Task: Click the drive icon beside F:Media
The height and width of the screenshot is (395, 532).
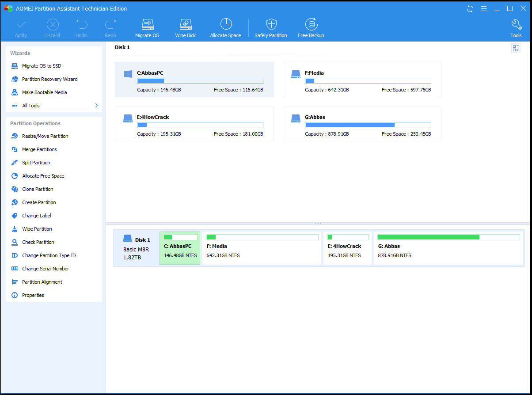Action: 296,74
